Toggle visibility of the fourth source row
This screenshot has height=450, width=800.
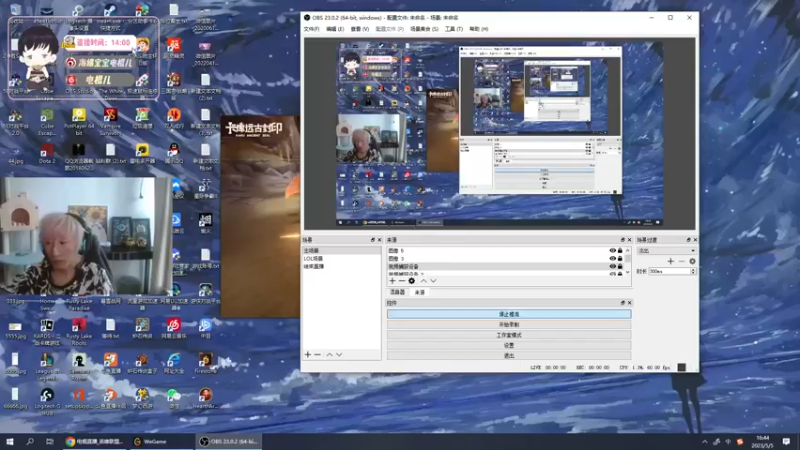pos(613,273)
